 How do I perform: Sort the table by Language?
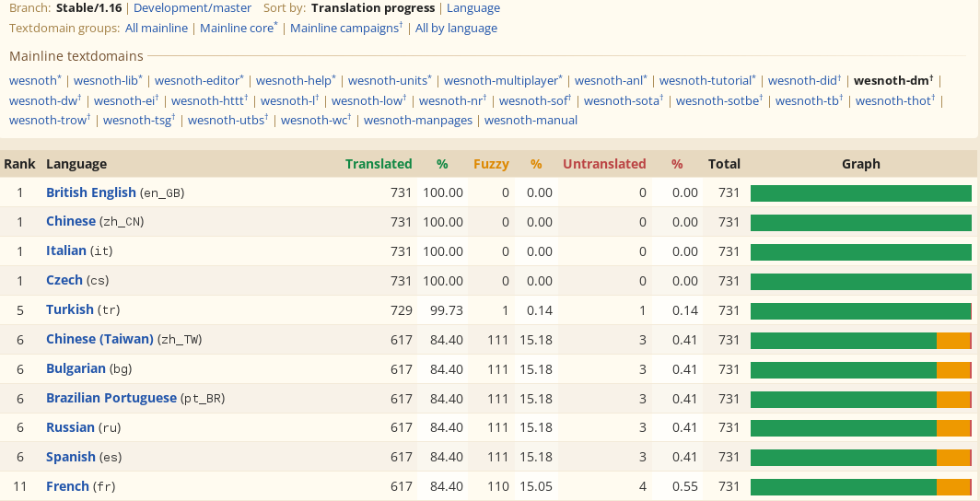[x=473, y=8]
